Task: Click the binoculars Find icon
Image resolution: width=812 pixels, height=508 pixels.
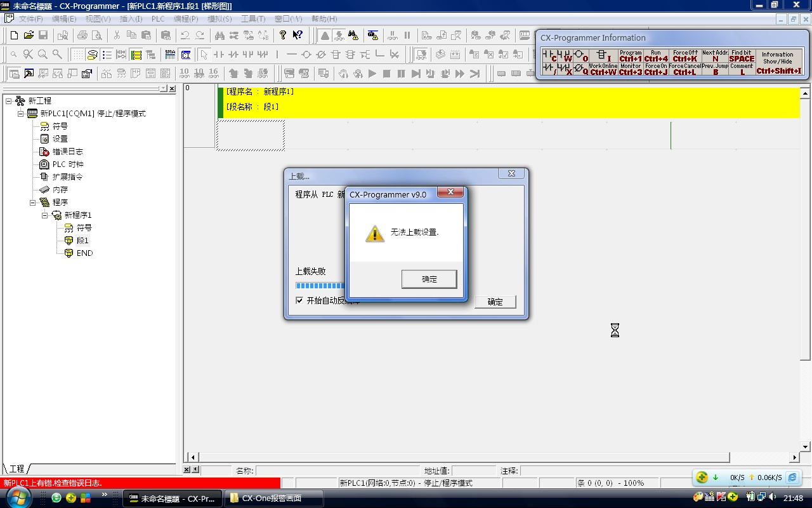Action: click(x=219, y=36)
